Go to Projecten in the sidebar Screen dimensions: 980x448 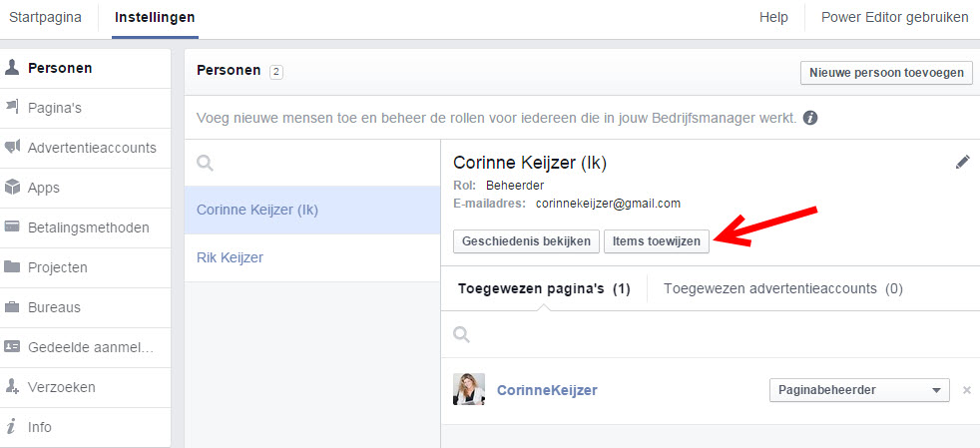click(85, 267)
